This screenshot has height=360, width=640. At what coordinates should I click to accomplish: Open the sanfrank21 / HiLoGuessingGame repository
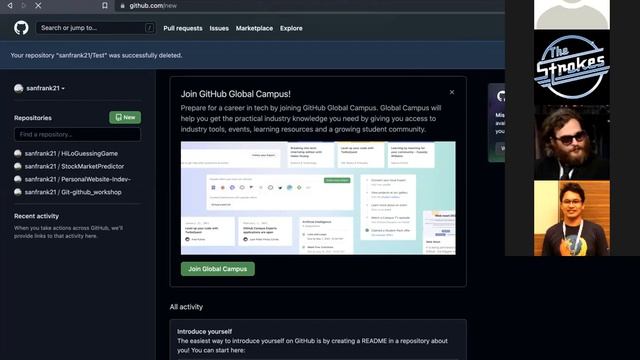(x=71, y=153)
